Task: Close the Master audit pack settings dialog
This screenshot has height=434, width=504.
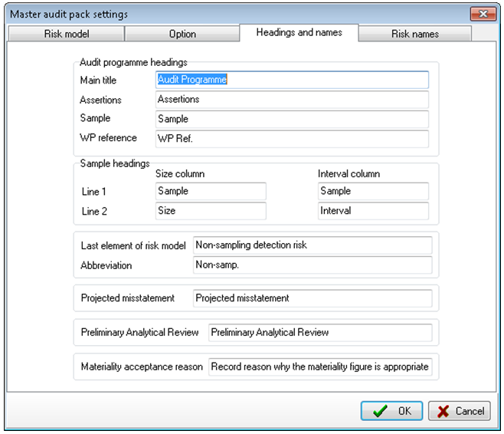Action: (483, 14)
